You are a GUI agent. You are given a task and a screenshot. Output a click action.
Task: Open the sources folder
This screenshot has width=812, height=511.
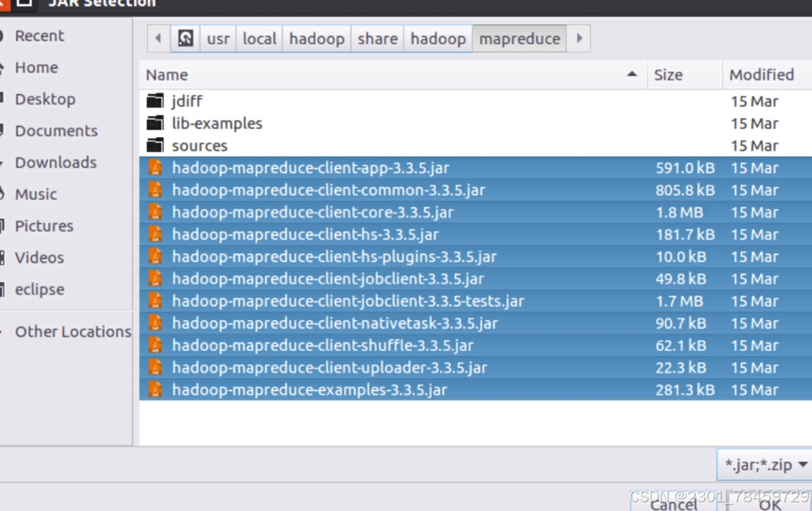pos(157,146)
